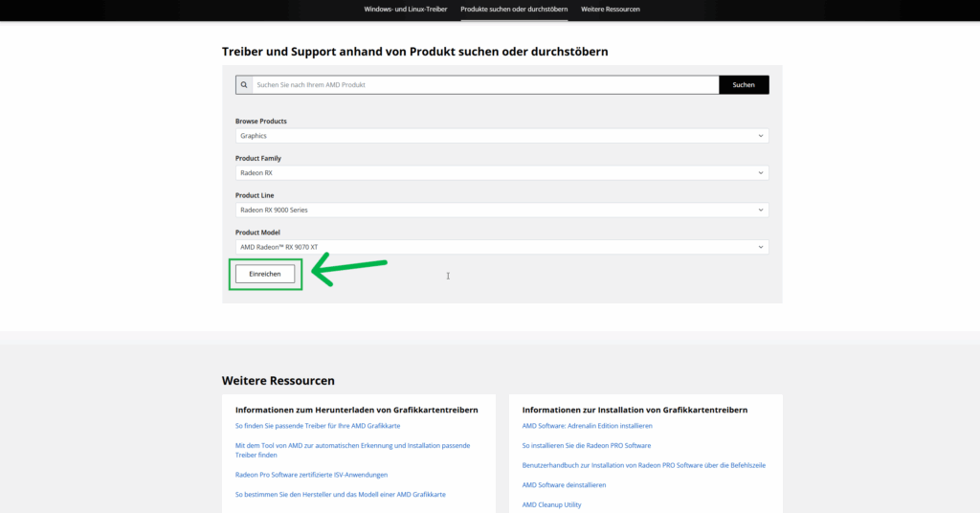
Task: Focus the AMD product search field
Action: point(485,85)
